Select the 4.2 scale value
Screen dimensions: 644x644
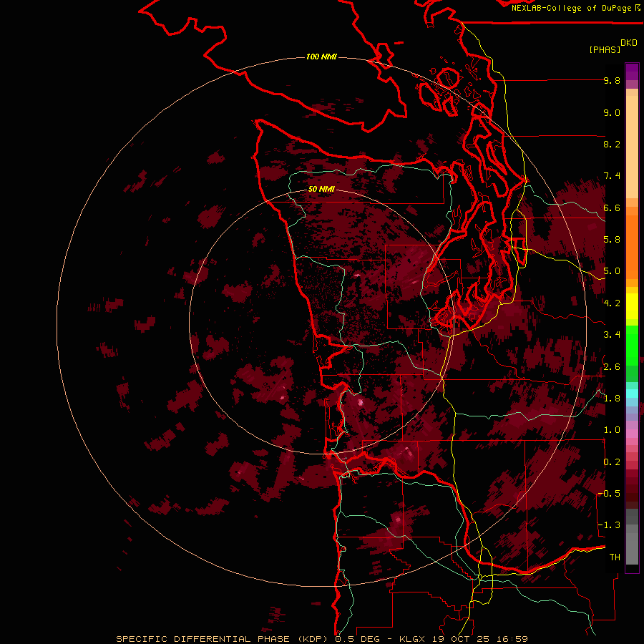(x=612, y=303)
